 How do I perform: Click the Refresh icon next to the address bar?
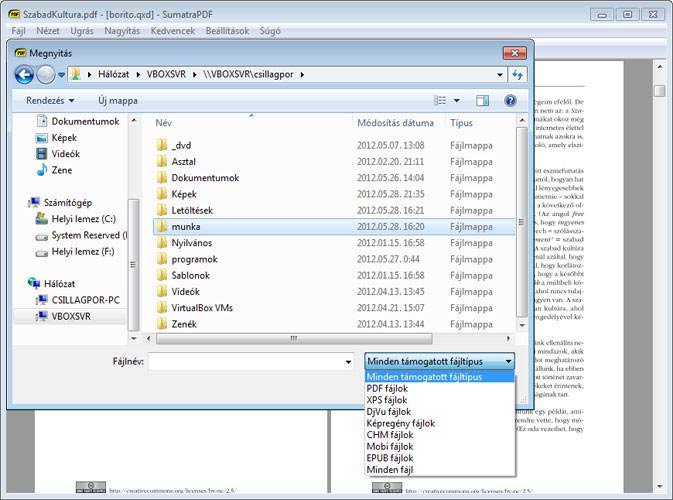tap(517, 75)
